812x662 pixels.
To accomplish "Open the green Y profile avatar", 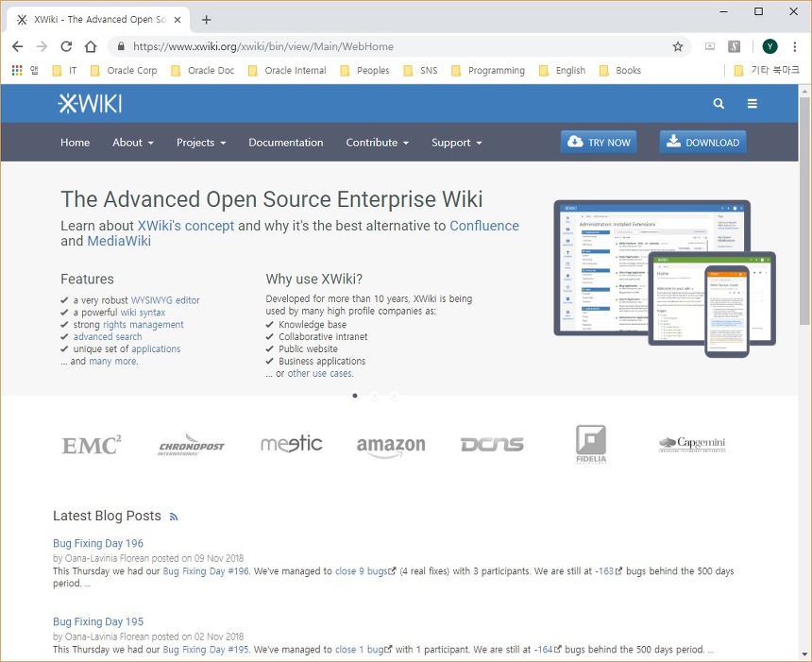I will 770,46.
